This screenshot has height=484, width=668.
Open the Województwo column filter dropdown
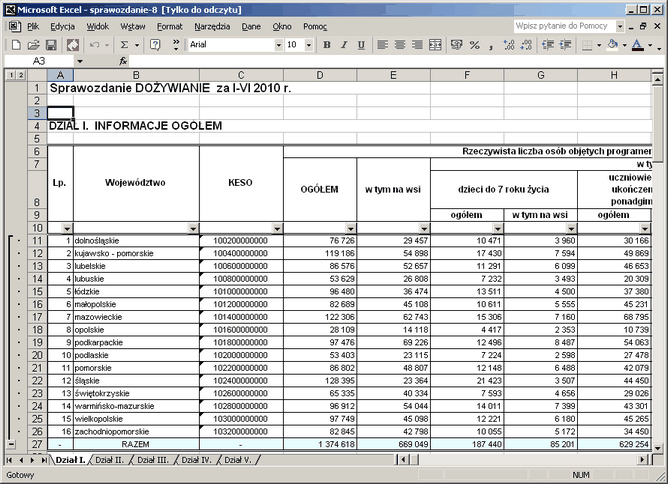pos(192,229)
